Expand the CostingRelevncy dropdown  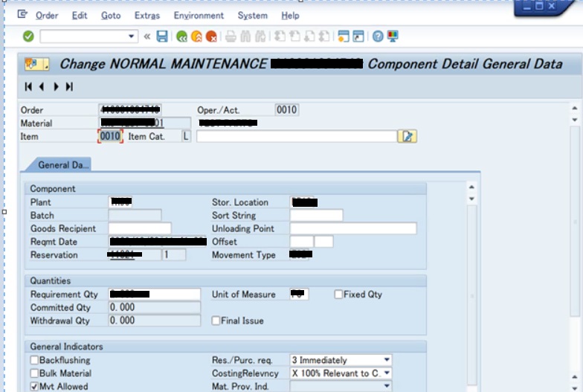[x=387, y=373]
